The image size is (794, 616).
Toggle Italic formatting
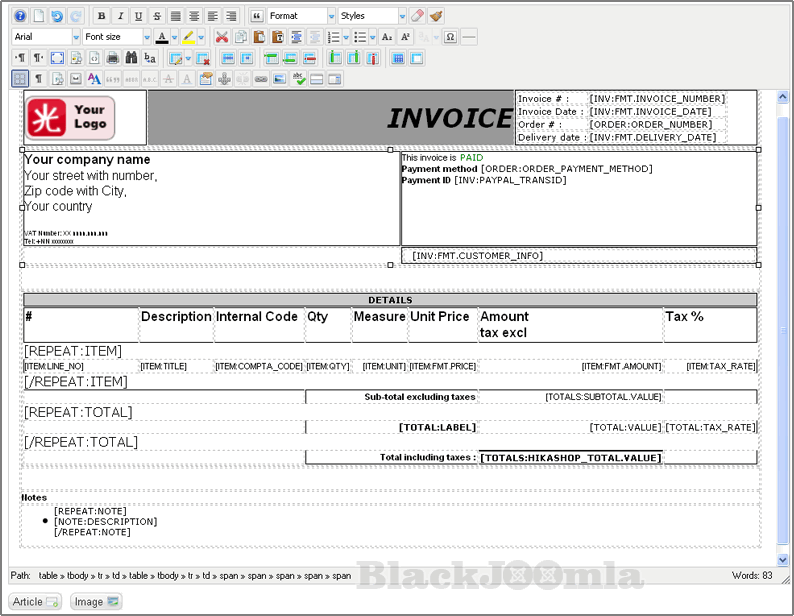click(120, 16)
